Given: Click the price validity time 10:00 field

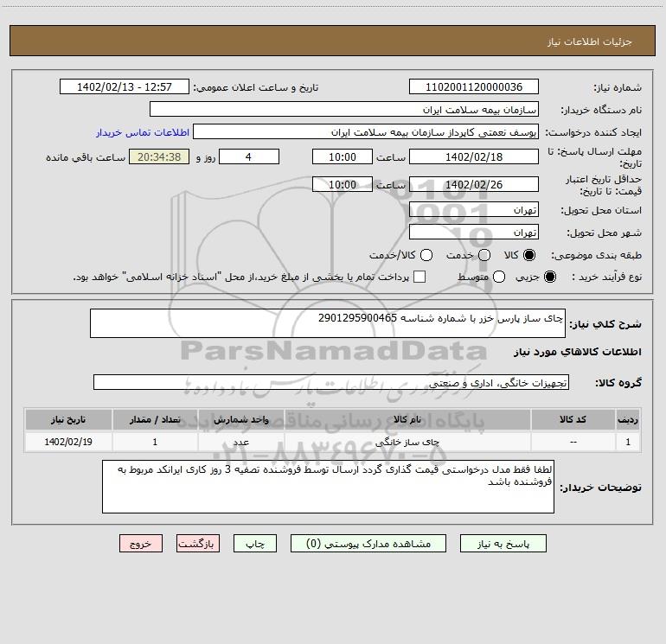Looking at the screenshot, I should 343,184.
